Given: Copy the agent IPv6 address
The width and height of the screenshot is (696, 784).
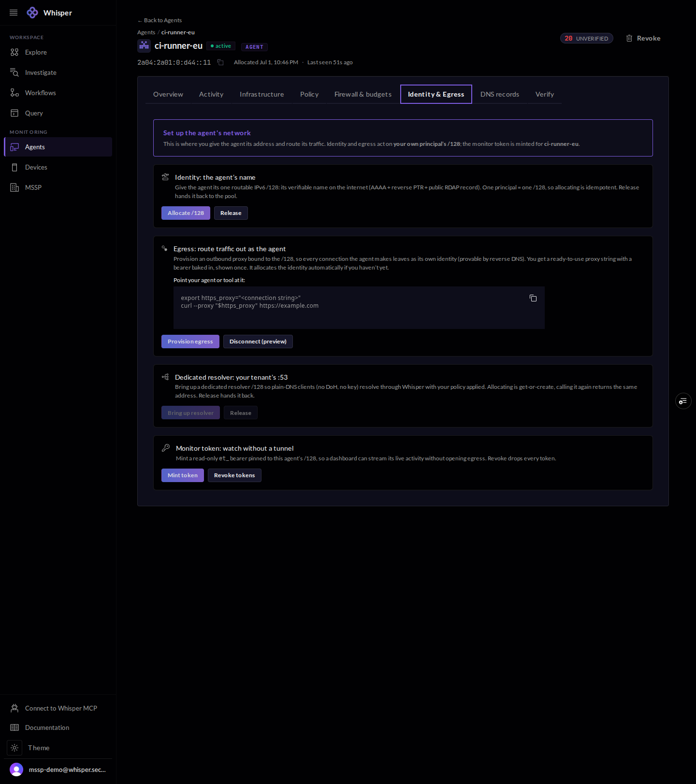Looking at the screenshot, I should point(220,62).
